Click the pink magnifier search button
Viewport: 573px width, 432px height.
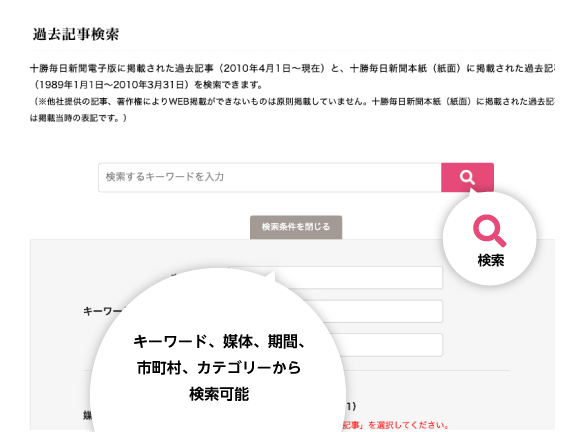[467, 177]
